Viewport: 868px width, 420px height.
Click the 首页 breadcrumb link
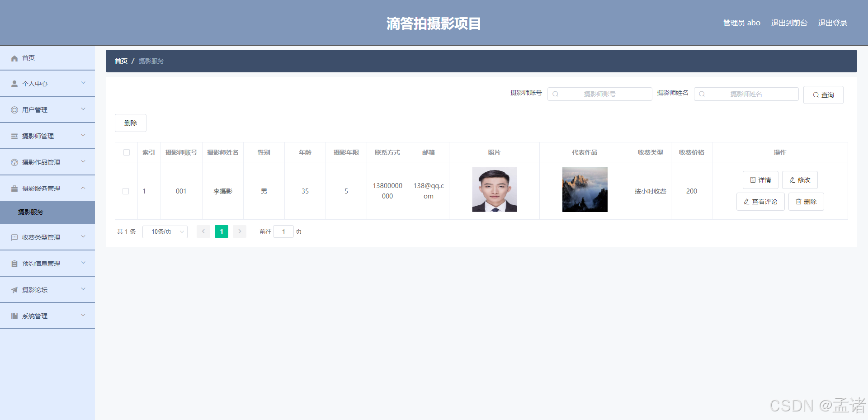(x=121, y=61)
